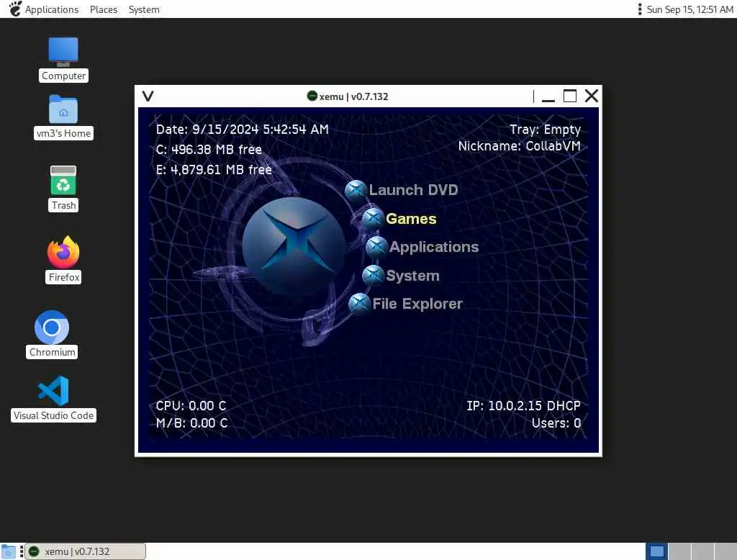Viewport: 737px width, 560px height.
Task: Close the xemu window
Action: 592,96
